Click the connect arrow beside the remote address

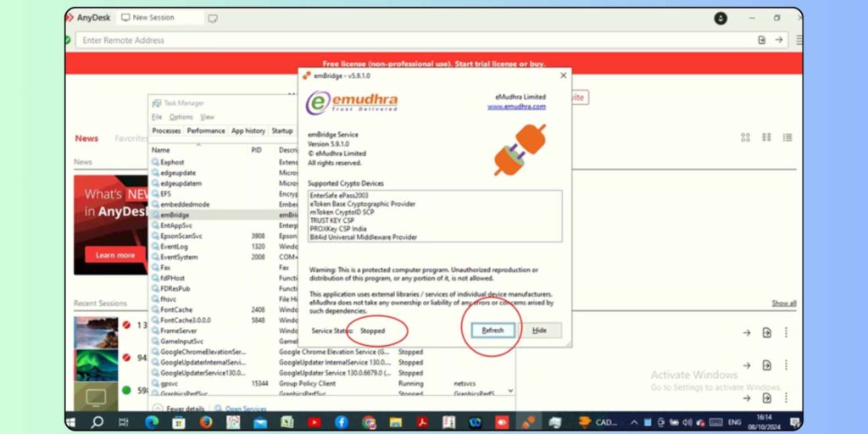pos(778,40)
